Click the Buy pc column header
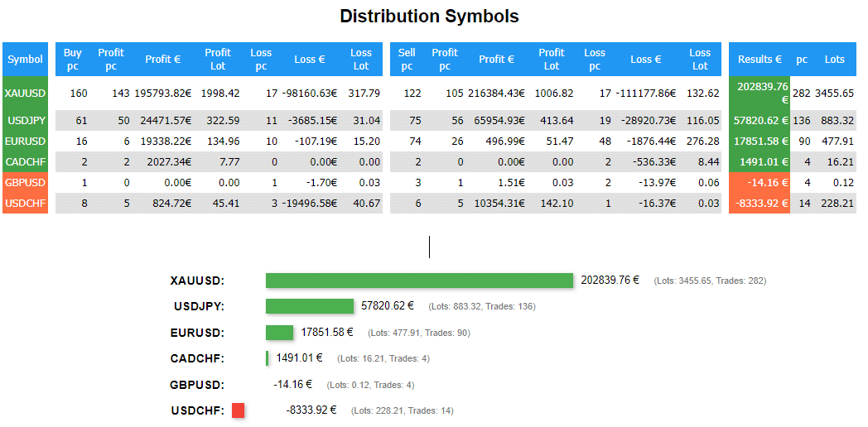This screenshot has width=868, height=427. [x=73, y=60]
